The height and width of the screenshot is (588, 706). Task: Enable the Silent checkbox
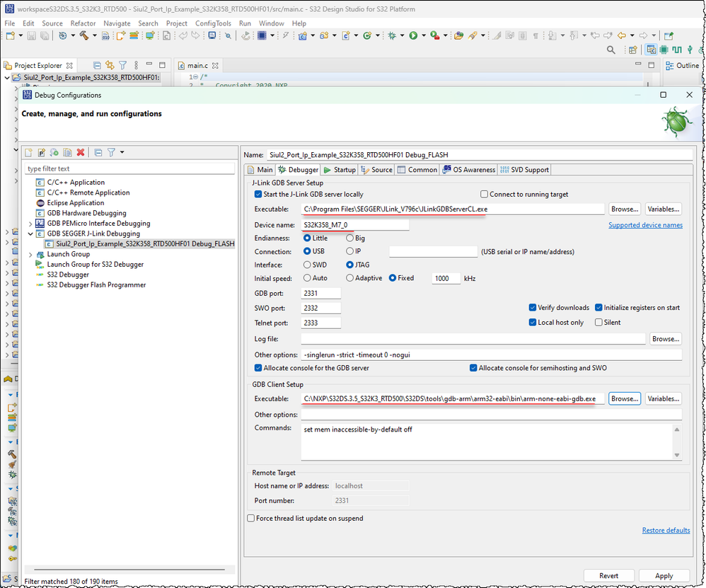(598, 323)
